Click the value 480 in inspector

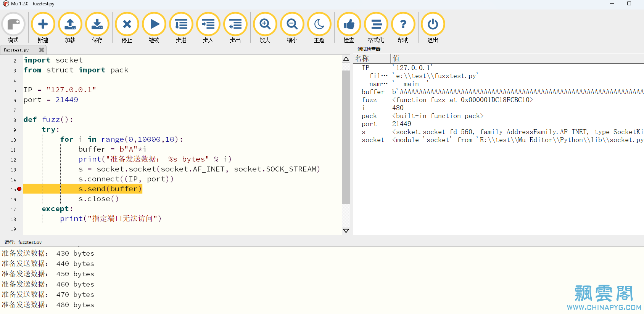click(398, 108)
